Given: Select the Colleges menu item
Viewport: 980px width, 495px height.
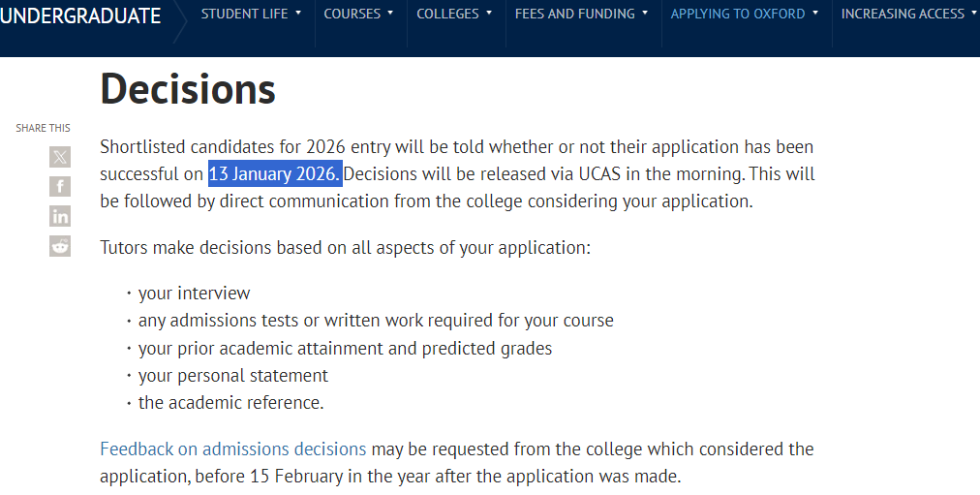Looking at the screenshot, I should 447,14.
